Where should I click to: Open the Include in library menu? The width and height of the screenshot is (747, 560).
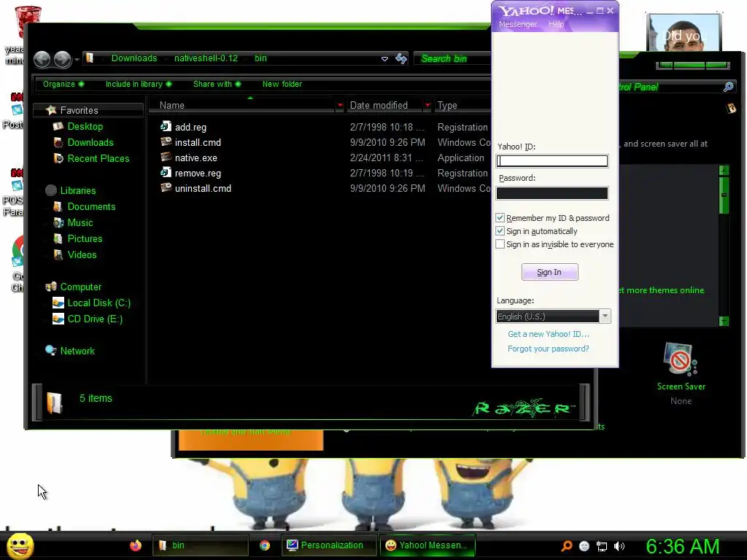(x=138, y=84)
